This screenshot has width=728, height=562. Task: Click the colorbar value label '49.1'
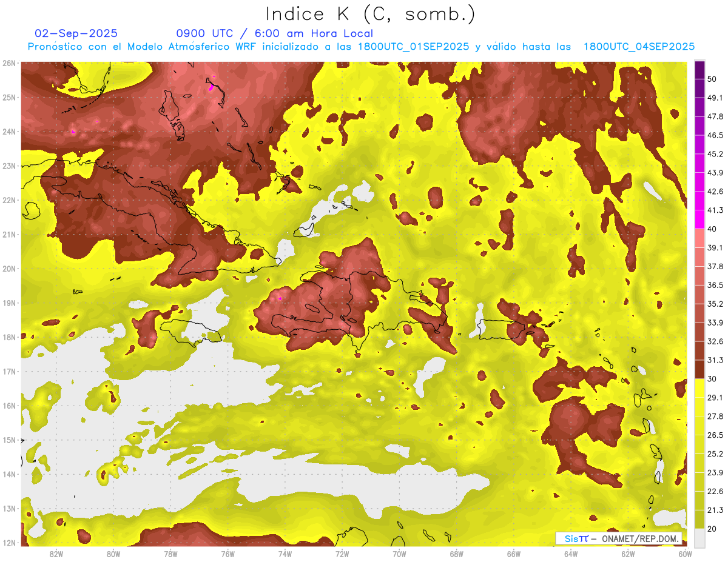point(715,98)
